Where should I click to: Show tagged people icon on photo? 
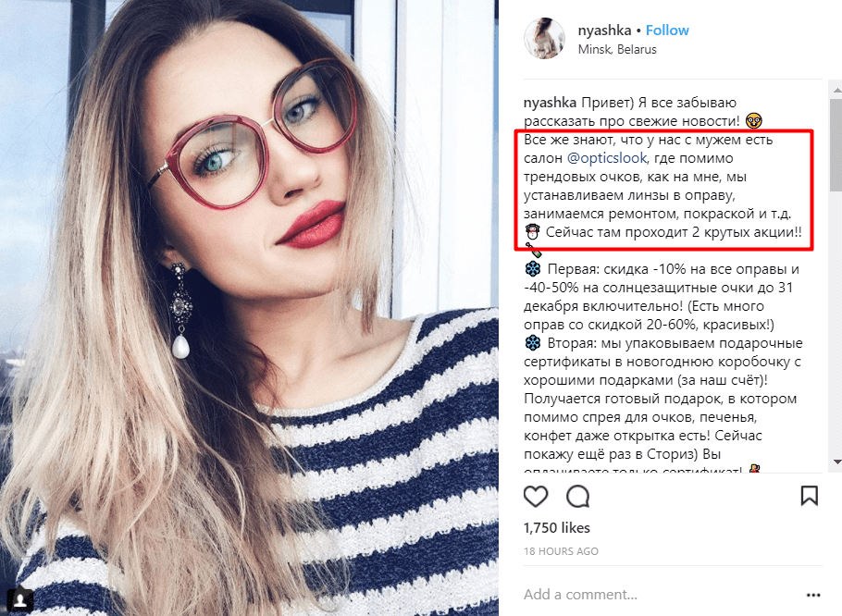(x=19, y=598)
